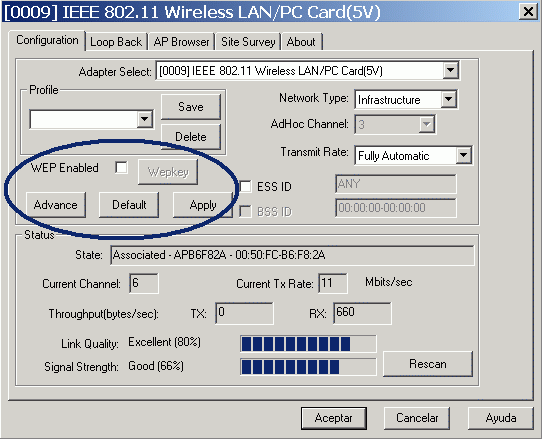
Task: Open the Adapter Select dropdown arrow
Action: point(450,70)
